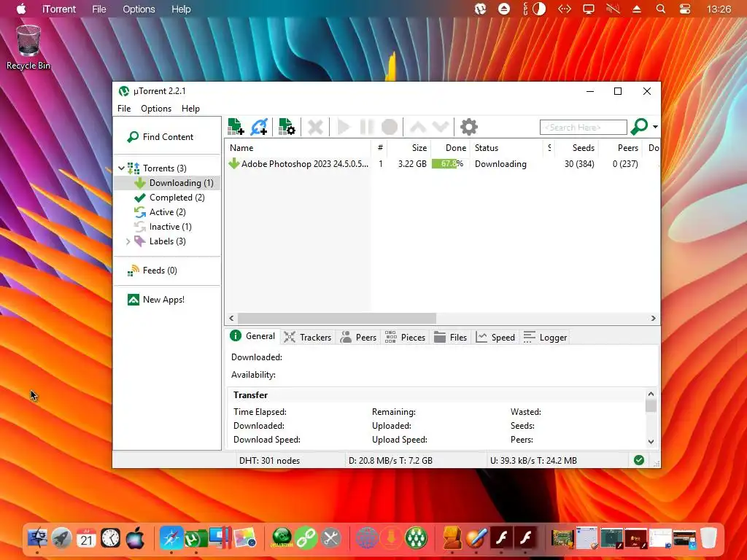This screenshot has width=747, height=560.
Task: Select the Active (2) category
Action: point(160,212)
